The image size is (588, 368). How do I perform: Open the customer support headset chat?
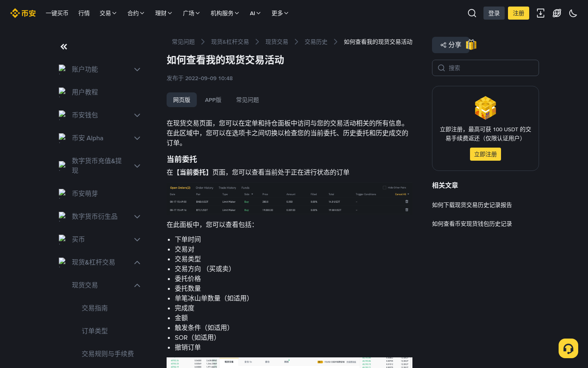(568, 348)
